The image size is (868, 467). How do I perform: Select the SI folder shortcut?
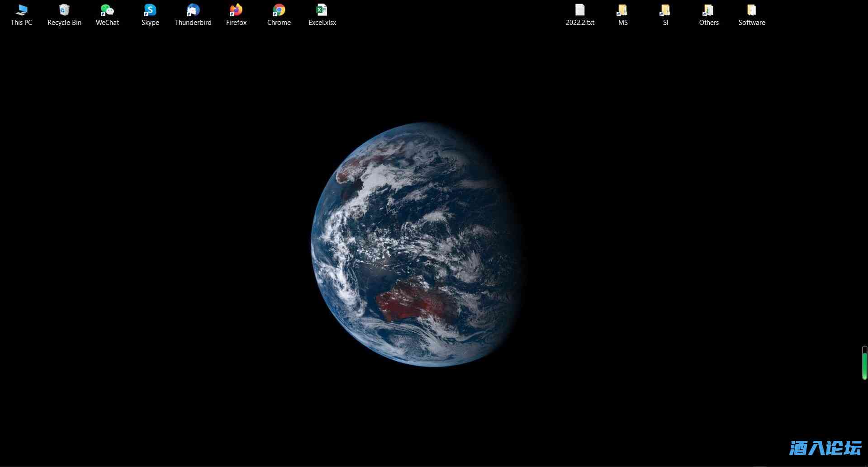[x=665, y=10]
